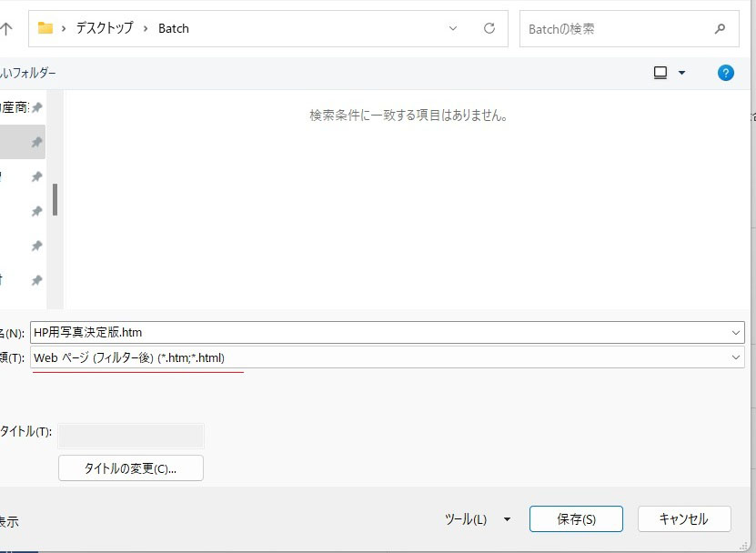Viewport: 756px width, 553px height.
Task: Expand the file name dropdown arrow
Action: 736,333
